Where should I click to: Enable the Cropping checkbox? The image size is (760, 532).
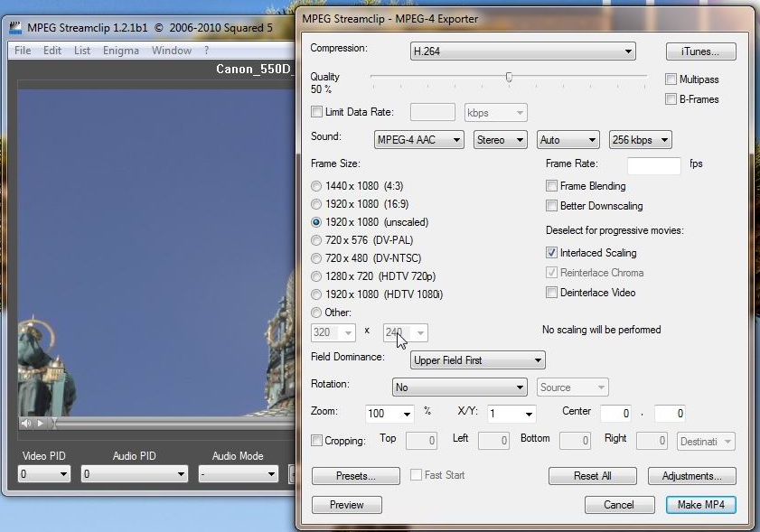point(316,441)
